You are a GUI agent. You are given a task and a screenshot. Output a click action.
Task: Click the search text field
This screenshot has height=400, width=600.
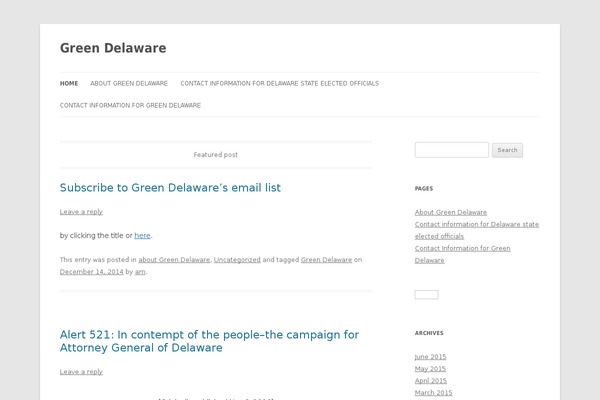[452, 150]
